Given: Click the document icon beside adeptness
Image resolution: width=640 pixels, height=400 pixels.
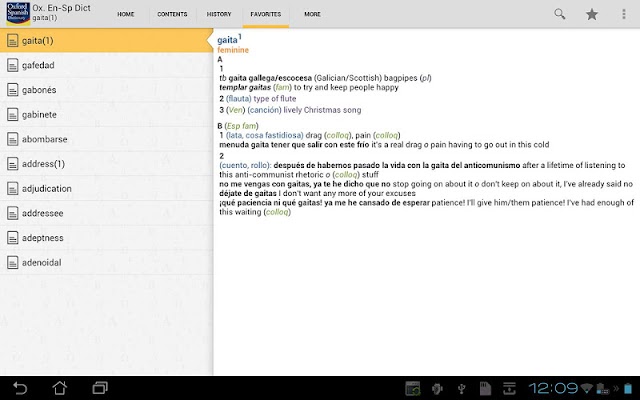Looking at the screenshot, I should point(13,238).
